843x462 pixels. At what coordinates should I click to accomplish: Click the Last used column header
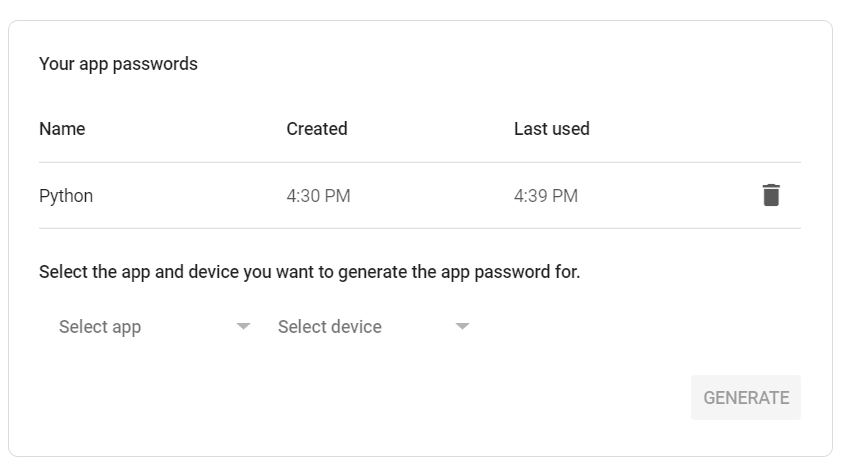(x=551, y=129)
